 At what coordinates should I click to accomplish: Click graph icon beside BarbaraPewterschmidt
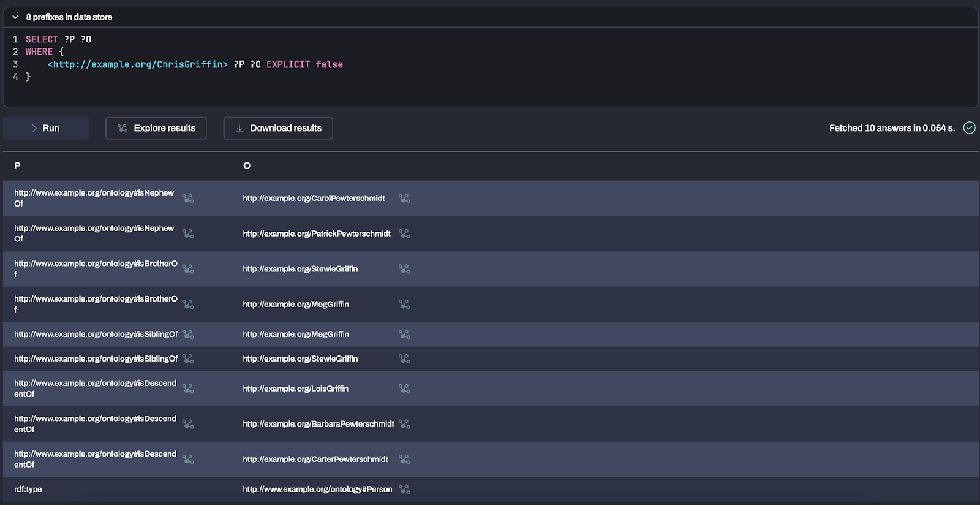click(x=404, y=424)
